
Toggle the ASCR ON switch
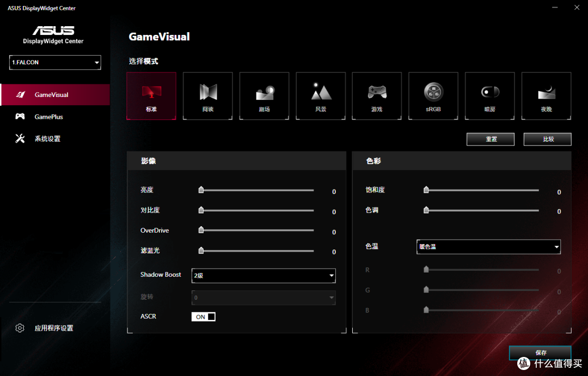pos(203,317)
